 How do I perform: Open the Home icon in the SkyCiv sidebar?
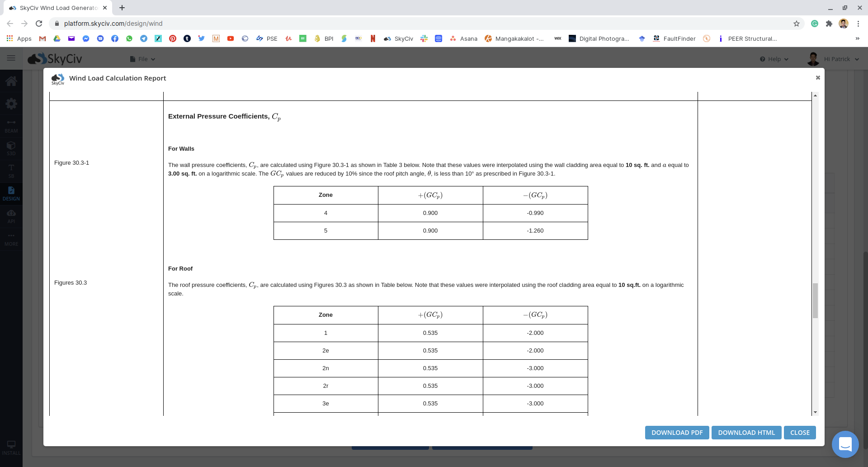click(11, 81)
